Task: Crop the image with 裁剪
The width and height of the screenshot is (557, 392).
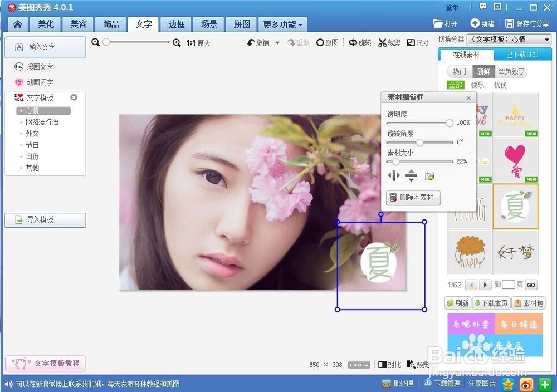Action: click(389, 43)
